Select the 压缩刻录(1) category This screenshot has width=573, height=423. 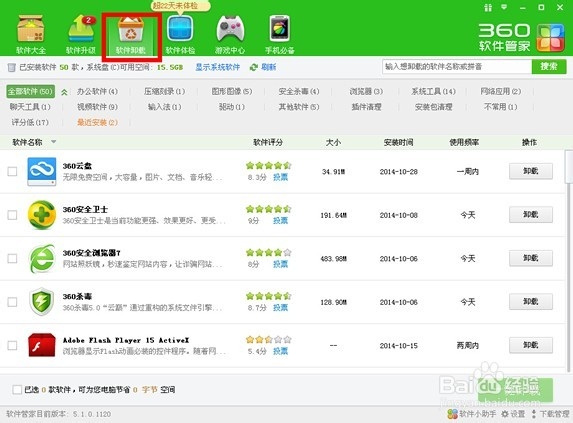tap(164, 91)
